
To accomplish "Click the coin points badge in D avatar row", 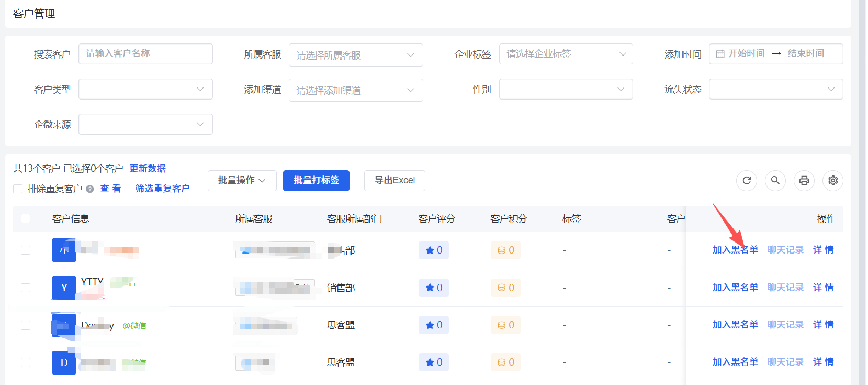I will pyautogui.click(x=505, y=362).
